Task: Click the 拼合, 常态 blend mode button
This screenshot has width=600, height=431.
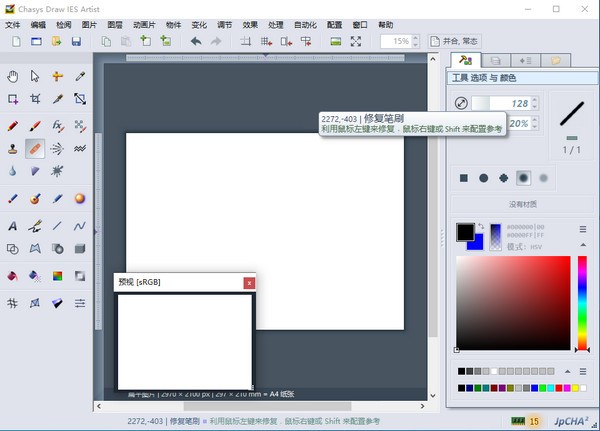Action: (457, 41)
